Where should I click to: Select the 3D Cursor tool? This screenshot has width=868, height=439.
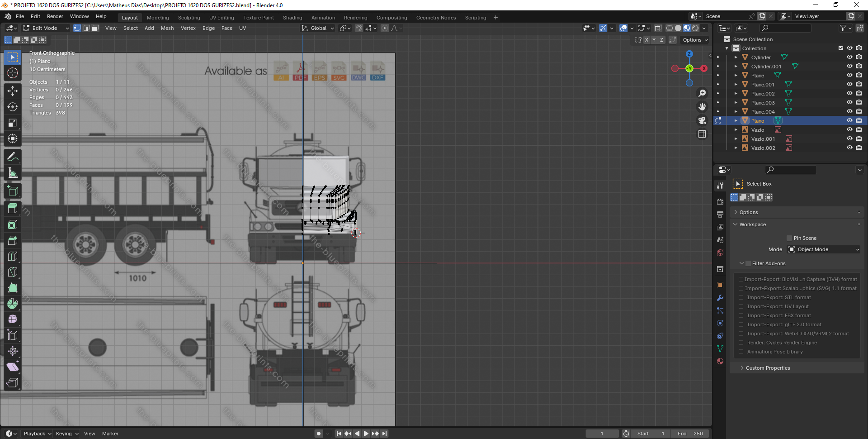coord(13,73)
